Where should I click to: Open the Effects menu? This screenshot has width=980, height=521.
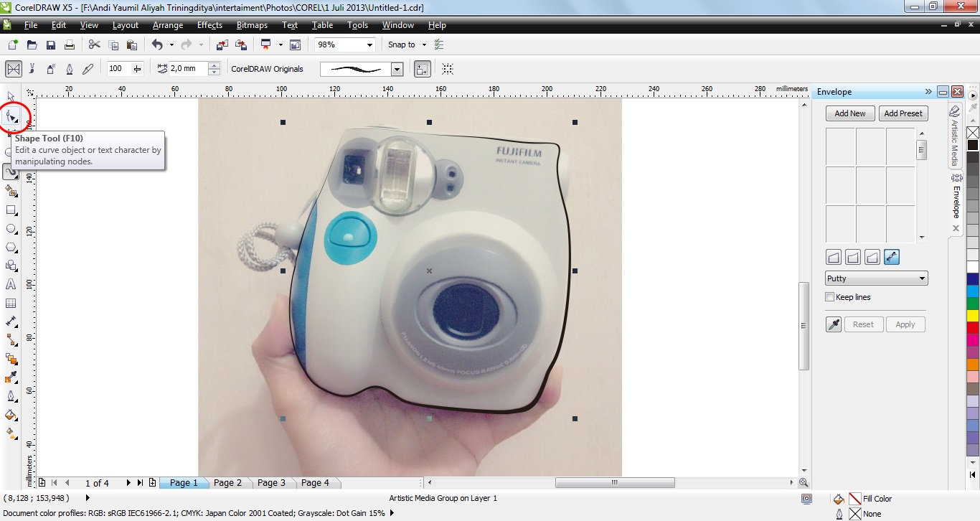click(209, 25)
